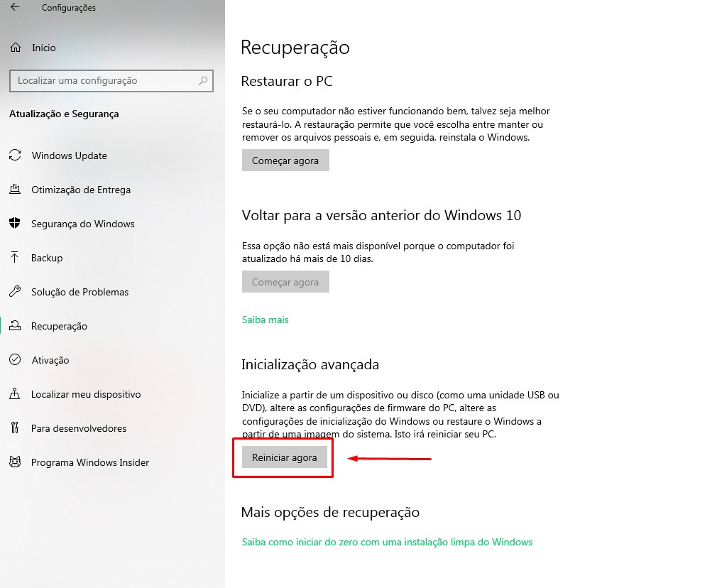The height and width of the screenshot is (588, 717).
Task: Click the back arrow icon next to Configurações
Action: tap(15, 7)
